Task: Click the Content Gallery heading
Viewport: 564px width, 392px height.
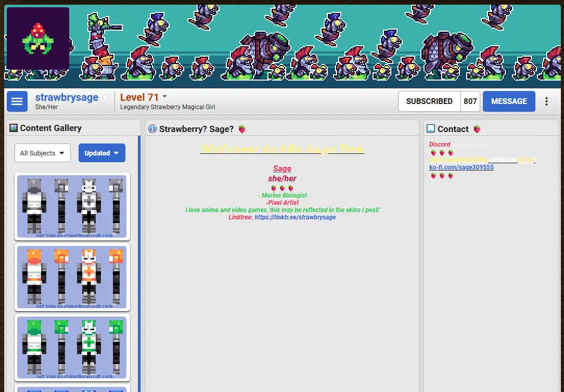Action: pos(50,128)
